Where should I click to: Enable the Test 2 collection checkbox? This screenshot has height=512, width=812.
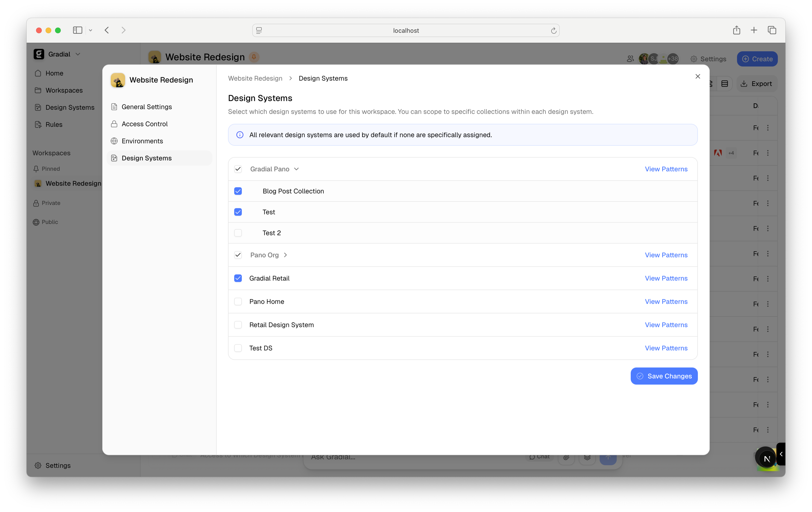[x=238, y=233]
